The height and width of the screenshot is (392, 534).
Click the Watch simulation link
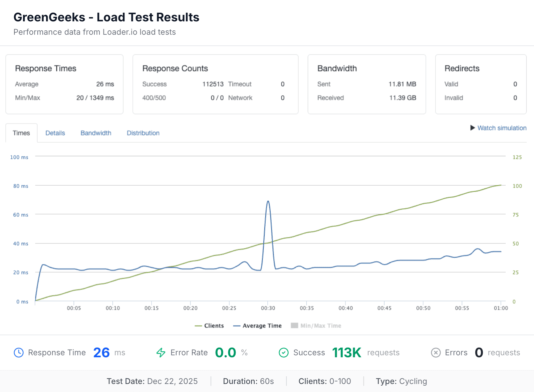click(502, 128)
